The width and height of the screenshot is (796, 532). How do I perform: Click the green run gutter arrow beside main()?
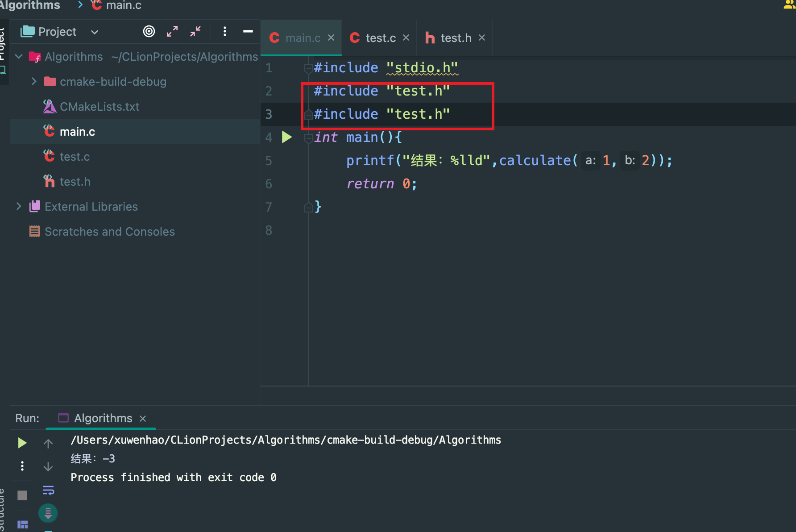pyautogui.click(x=287, y=137)
